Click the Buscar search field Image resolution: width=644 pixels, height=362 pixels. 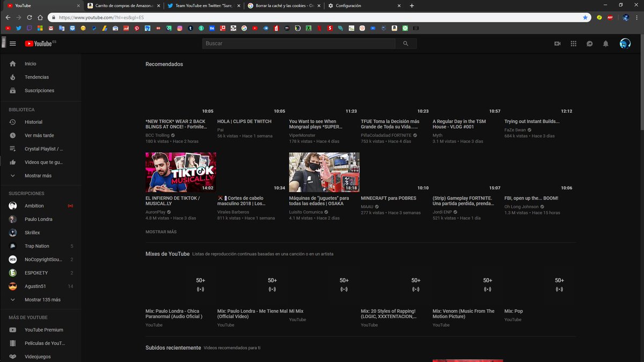tap(298, 43)
